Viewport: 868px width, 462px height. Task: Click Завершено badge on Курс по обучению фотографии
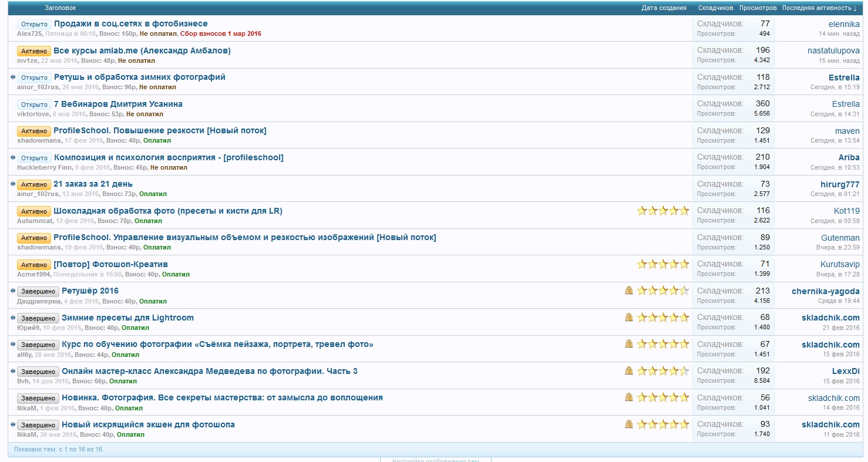(x=38, y=345)
